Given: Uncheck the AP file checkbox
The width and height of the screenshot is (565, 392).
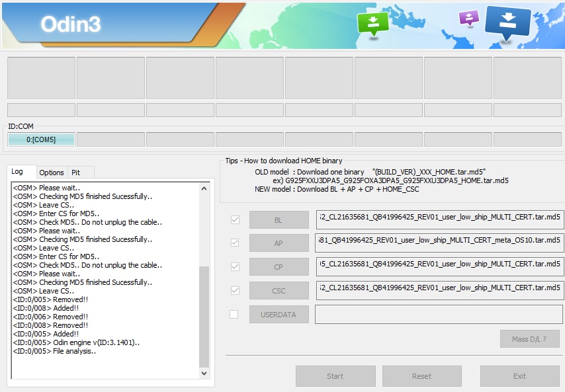Looking at the screenshot, I should pos(235,243).
